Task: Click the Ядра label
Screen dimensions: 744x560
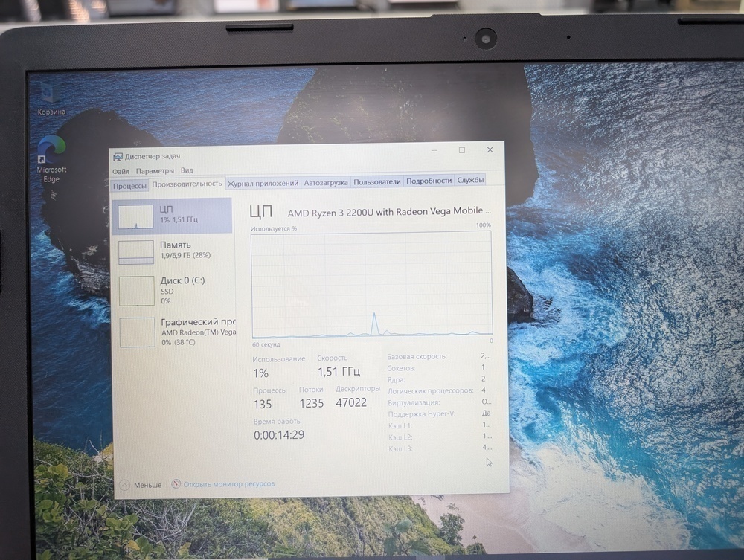Action: tap(397, 380)
